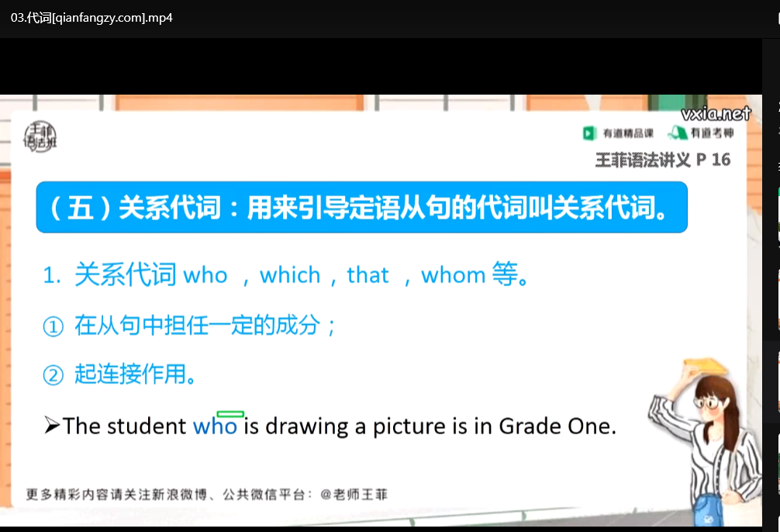The width and height of the screenshot is (780, 532).
Task: Click the yellow book above the teacher's head
Action: 705,367
